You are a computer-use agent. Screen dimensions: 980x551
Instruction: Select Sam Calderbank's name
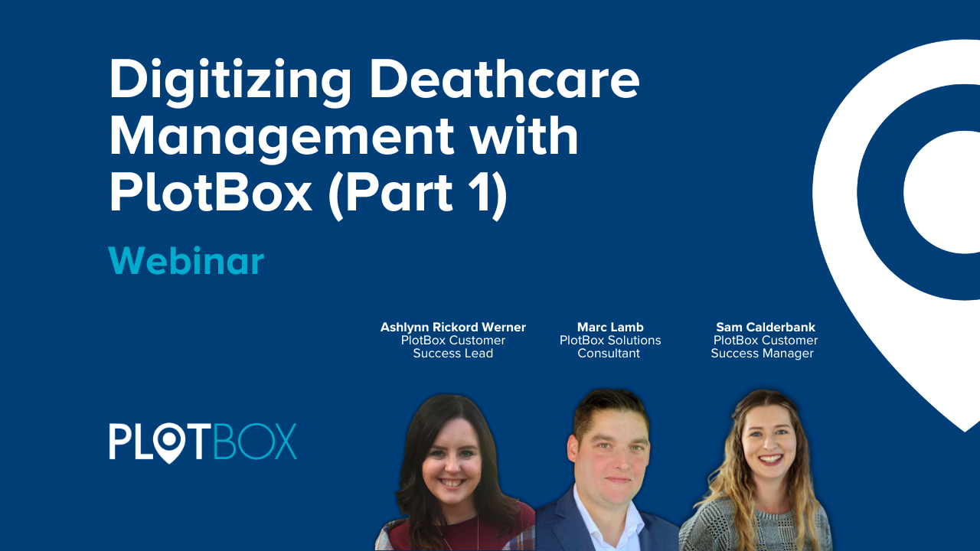(766, 327)
